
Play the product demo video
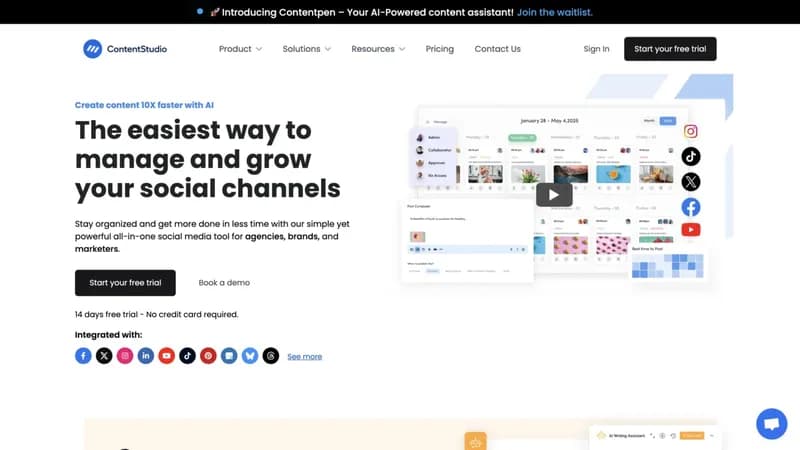[x=554, y=195]
